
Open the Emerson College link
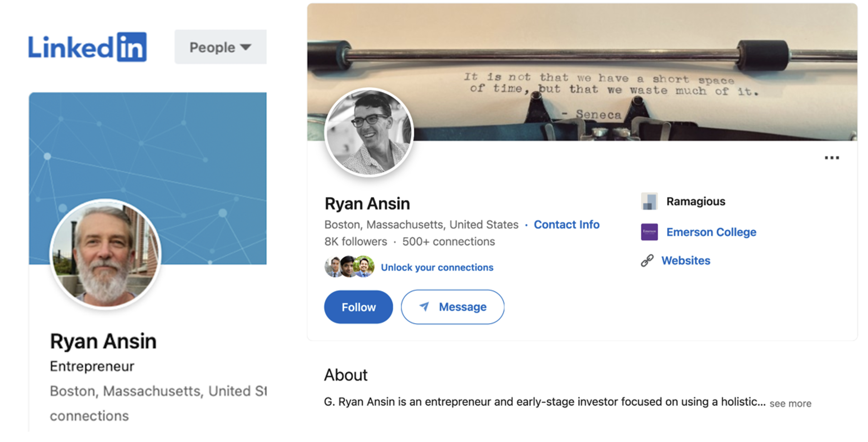coord(711,232)
